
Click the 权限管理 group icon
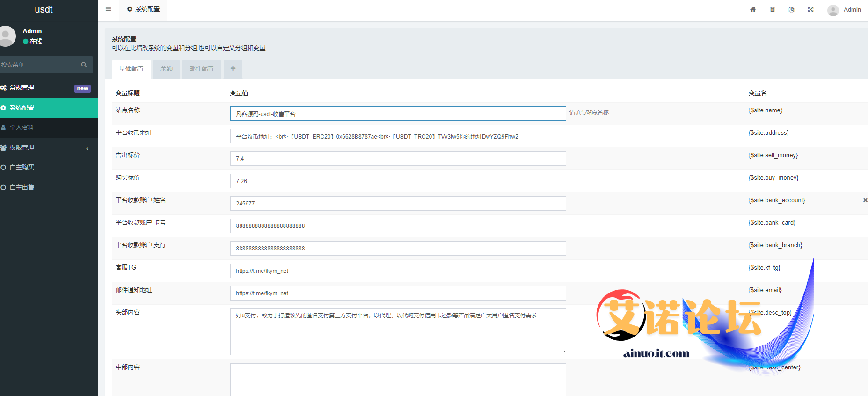click(x=3, y=147)
